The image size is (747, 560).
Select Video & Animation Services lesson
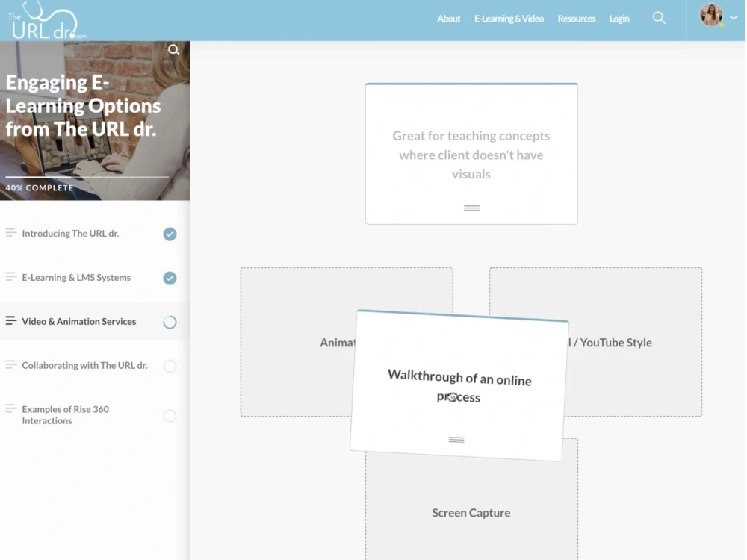(x=95, y=321)
